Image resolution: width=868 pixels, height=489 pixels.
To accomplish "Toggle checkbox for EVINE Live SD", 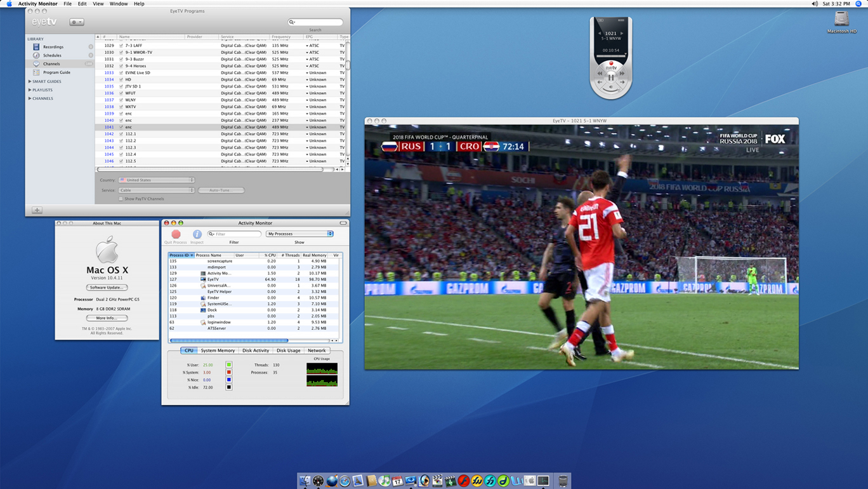I will pos(121,73).
